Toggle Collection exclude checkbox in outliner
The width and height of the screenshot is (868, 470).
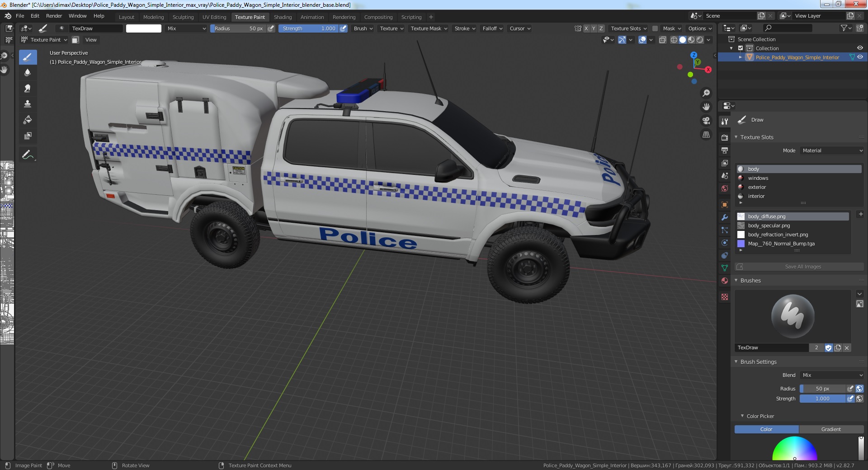pyautogui.click(x=741, y=48)
